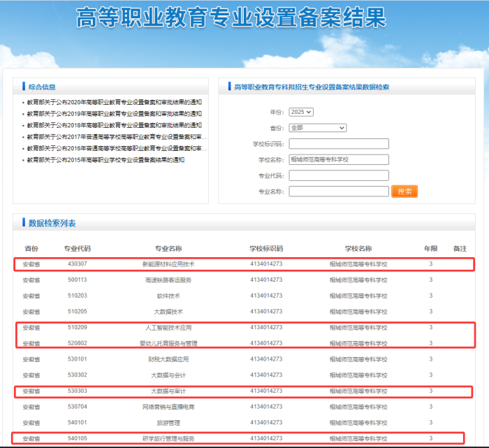The image size is (489, 448).
Task: Open the 2016年 notice link
Action: [117, 148]
